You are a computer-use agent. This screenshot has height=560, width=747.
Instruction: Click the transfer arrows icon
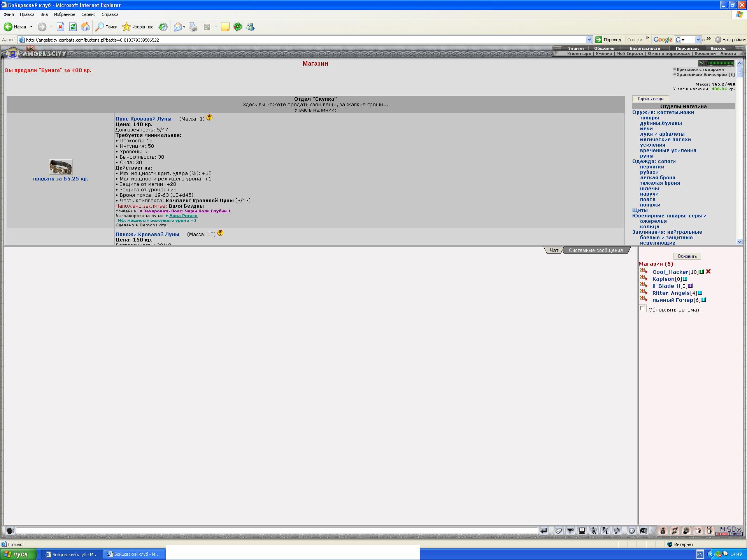[x=675, y=530]
